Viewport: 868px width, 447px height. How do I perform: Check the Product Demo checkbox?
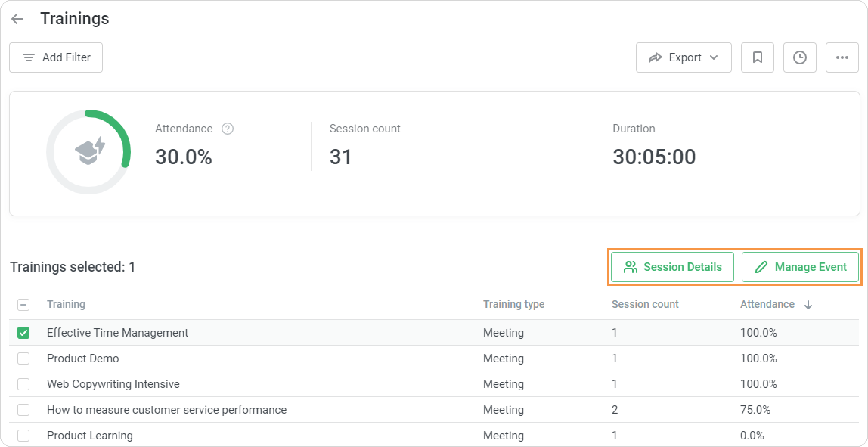(23, 359)
